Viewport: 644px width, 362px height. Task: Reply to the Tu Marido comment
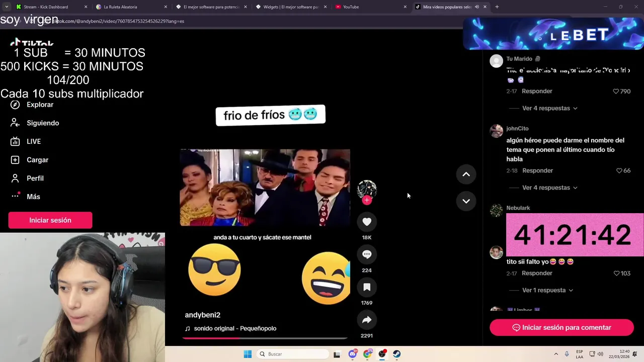537,91
